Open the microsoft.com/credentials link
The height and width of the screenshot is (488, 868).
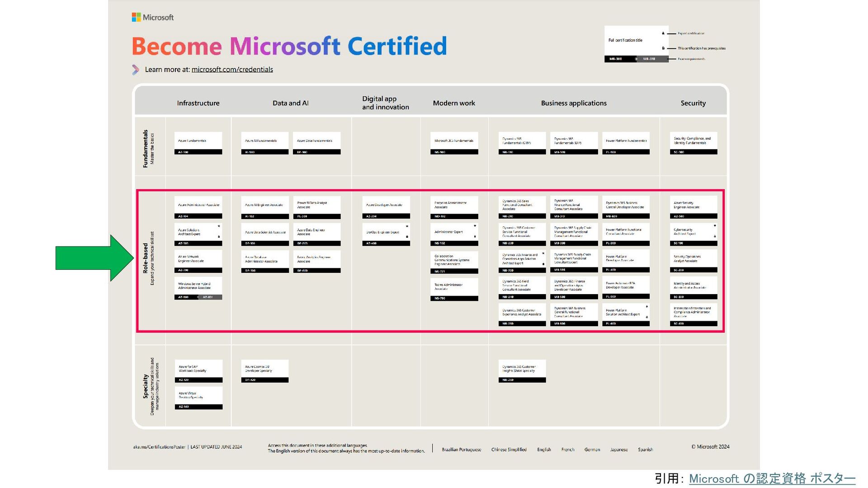(232, 70)
